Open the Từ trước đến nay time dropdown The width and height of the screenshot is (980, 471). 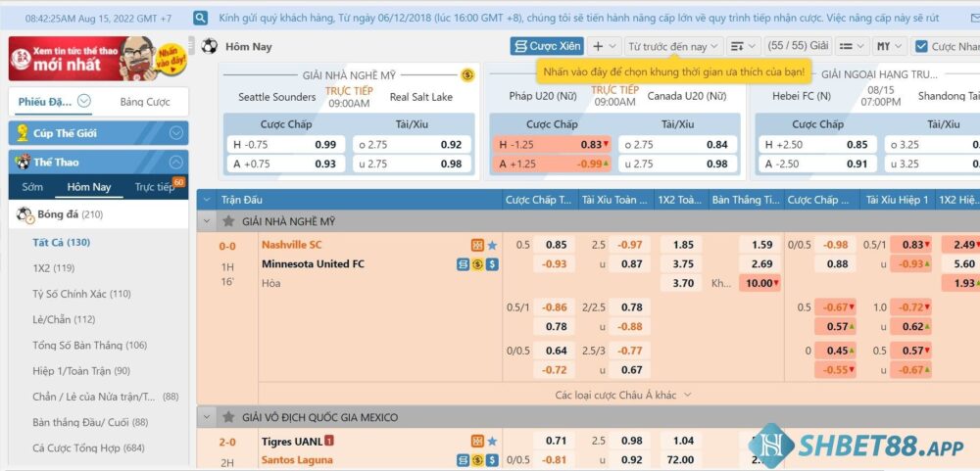point(674,46)
